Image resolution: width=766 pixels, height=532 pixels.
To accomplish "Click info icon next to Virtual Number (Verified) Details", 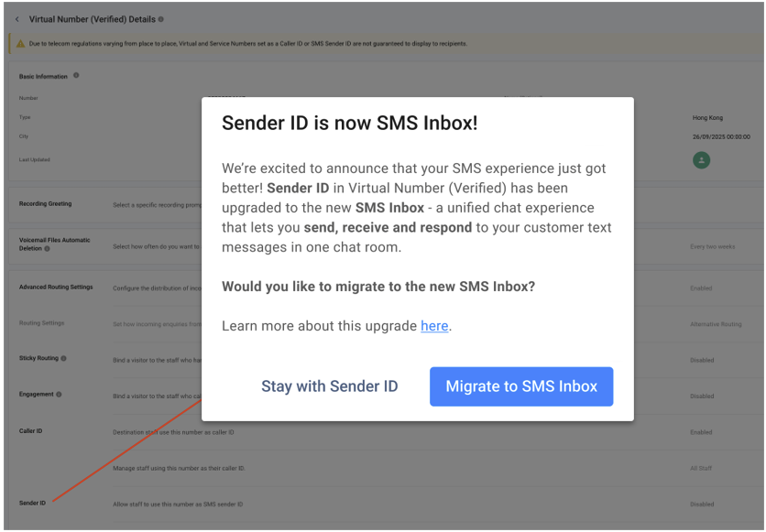I will (160, 19).
